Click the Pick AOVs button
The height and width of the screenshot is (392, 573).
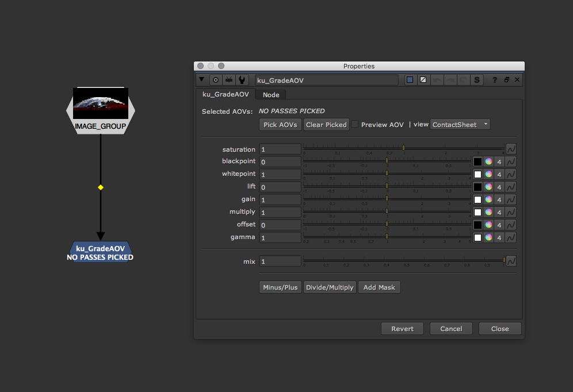(x=280, y=125)
